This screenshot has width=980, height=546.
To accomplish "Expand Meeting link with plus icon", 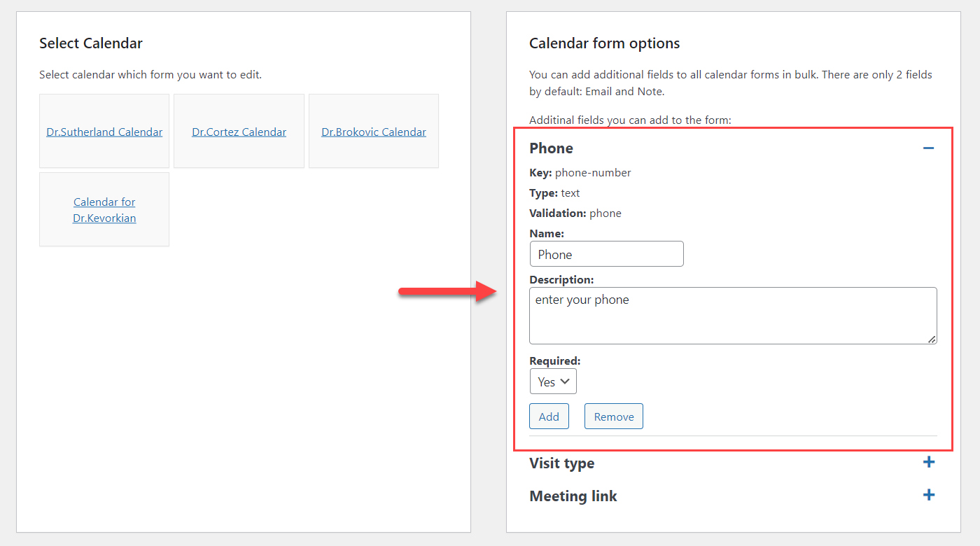I will pos(929,495).
